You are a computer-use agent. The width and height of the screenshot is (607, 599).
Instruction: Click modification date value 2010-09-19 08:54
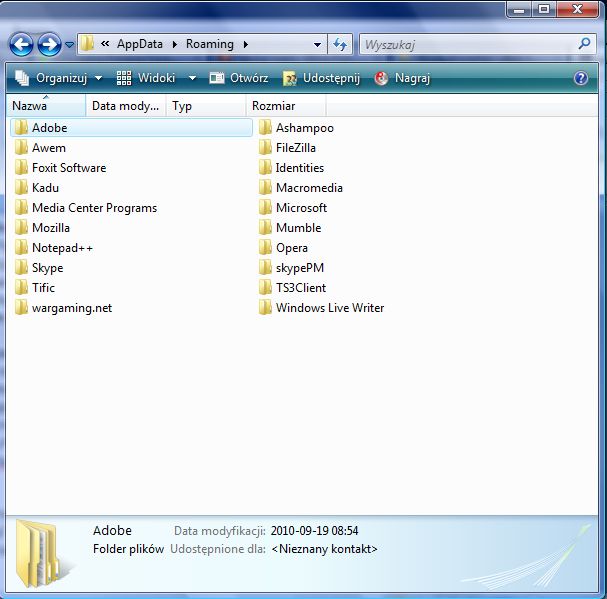(314, 530)
